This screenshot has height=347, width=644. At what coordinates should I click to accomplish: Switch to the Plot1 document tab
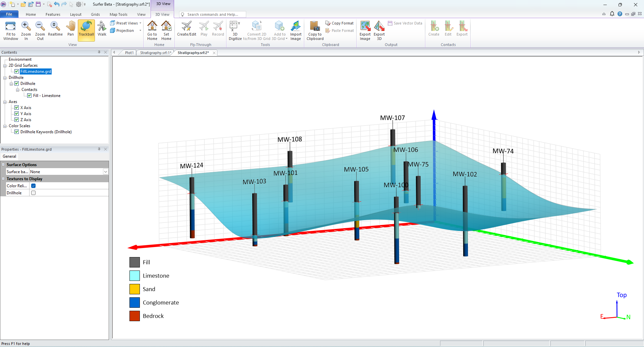129,53
